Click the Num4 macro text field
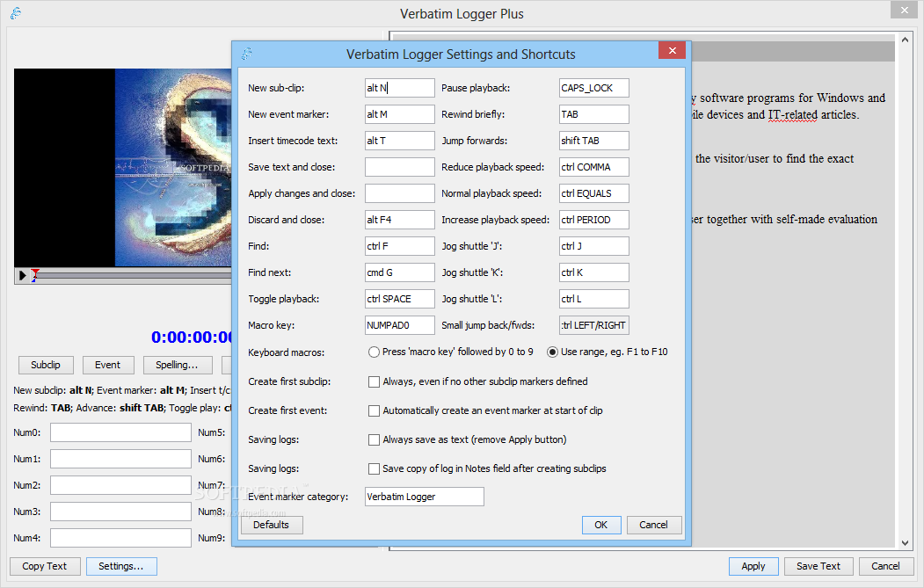This screenshot has width=924, height=588. [120, 538]
